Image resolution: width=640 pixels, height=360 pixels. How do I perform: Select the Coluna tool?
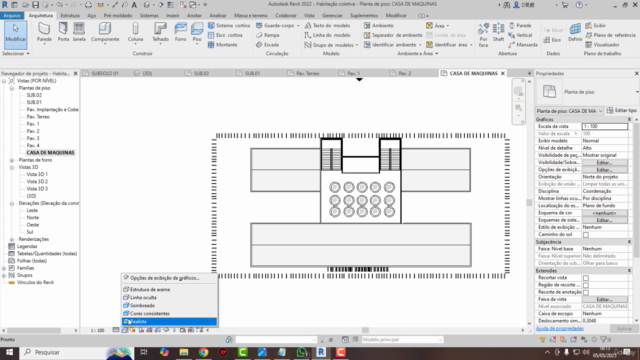click(135, 33)
